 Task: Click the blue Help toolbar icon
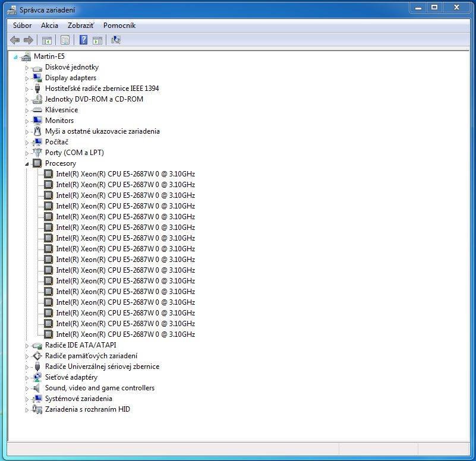(x=83, y=40)
